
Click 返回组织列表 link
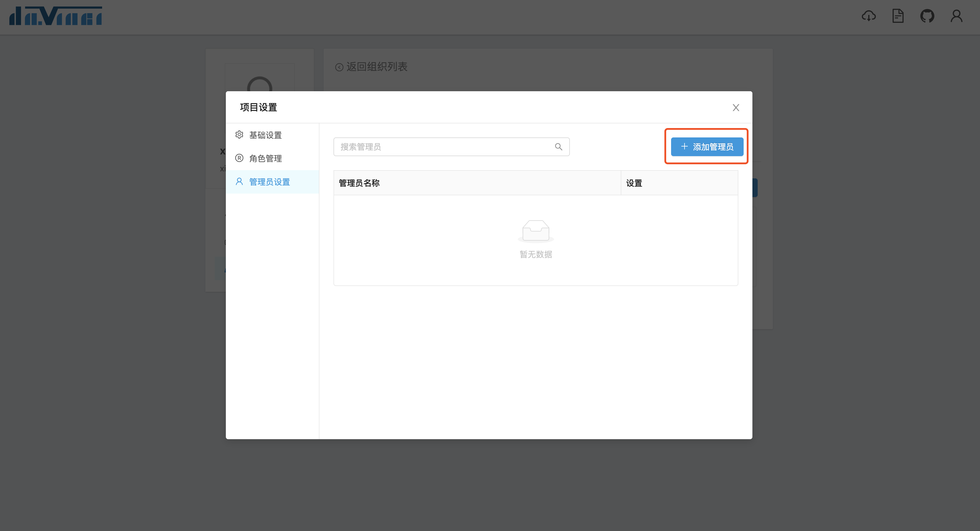click(376, 67)
